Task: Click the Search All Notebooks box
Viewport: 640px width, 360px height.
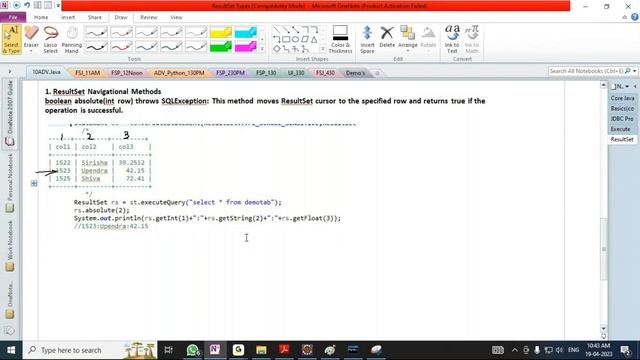Action: click(586, 71)
